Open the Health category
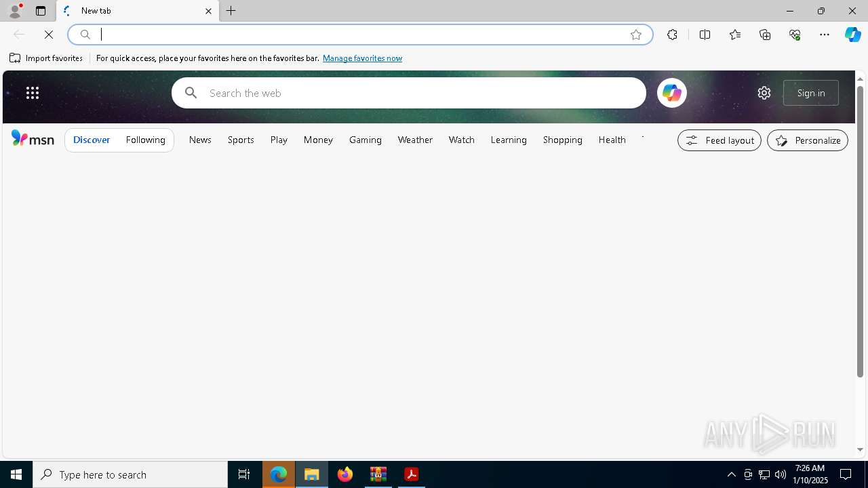The image size is (868, 488). tap(612, 140)
